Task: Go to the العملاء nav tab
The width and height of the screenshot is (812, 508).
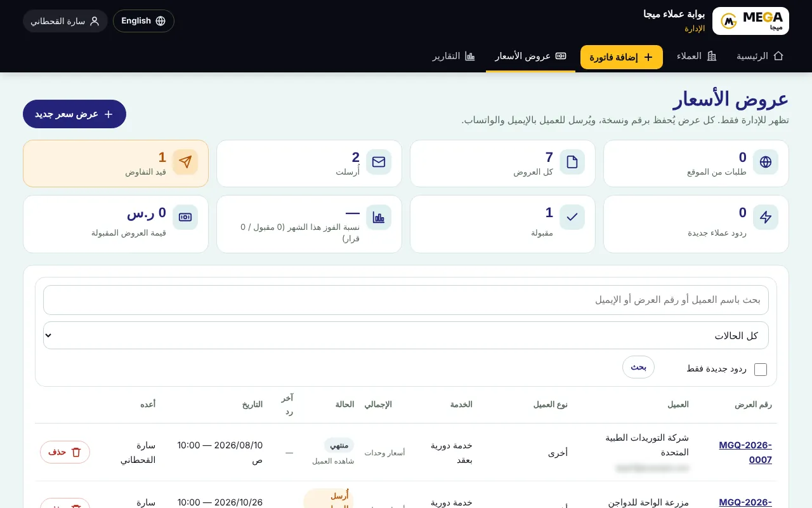Action: pyautogui.click(x=697, y=56)
